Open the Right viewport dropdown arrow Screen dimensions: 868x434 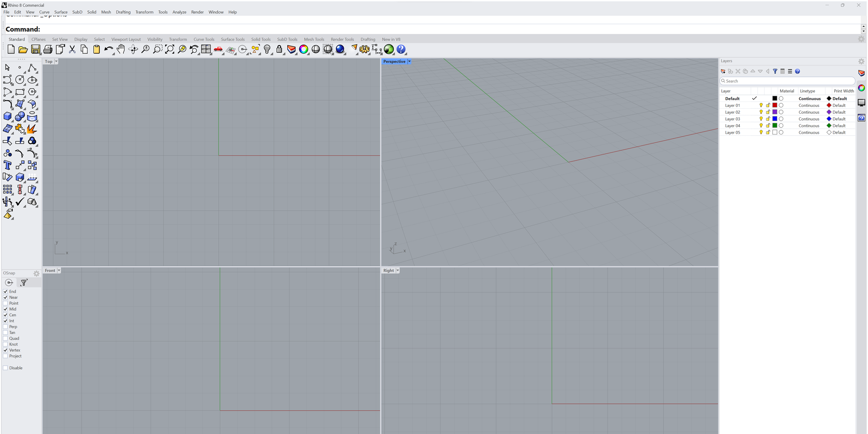click(x=398, y=270)
